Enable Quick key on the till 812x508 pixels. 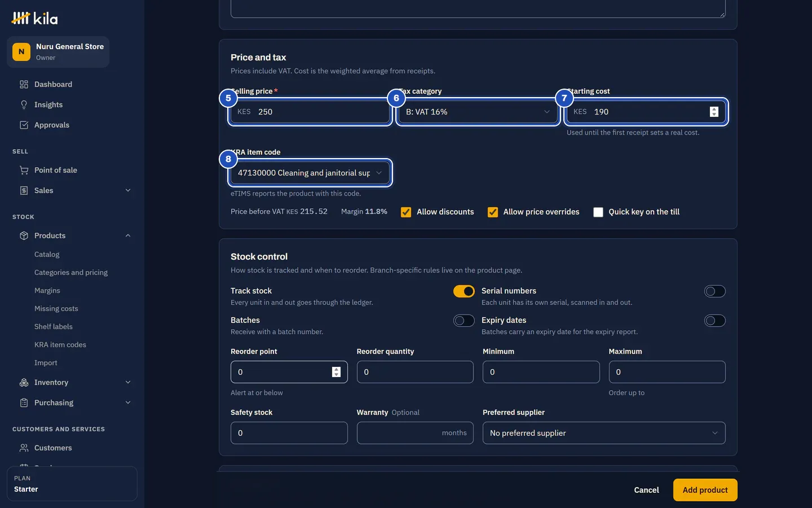coord(598,212)
